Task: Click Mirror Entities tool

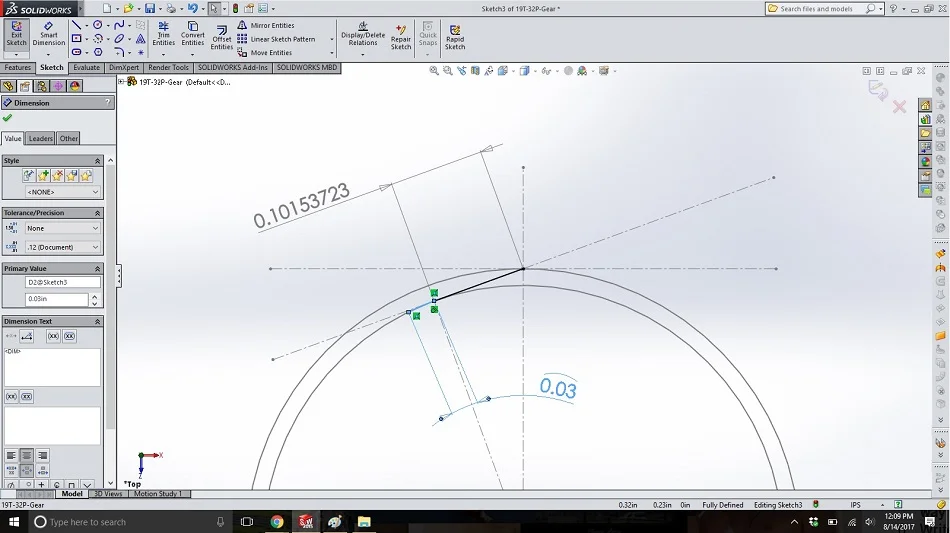Action: (x=266, y=25)
